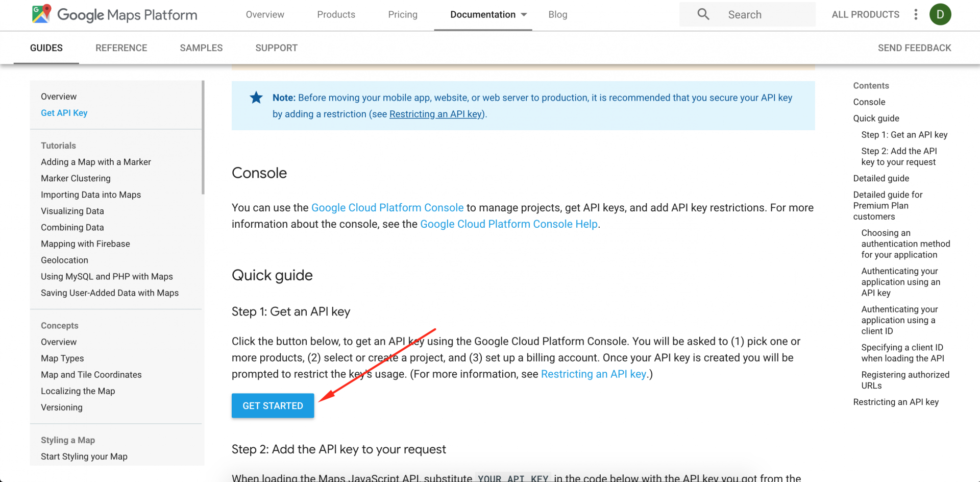
Task: Click the Console heading in article
Action: [259, 173]
